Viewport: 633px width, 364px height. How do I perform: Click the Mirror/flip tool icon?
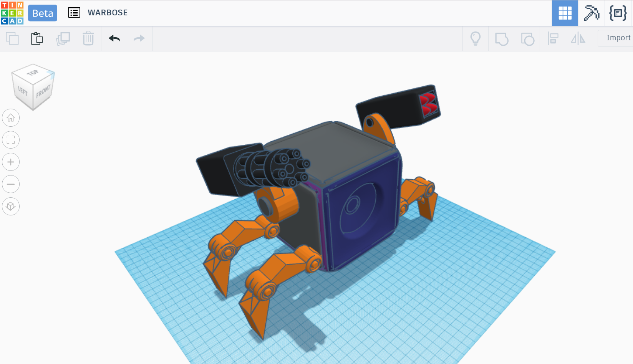[x=578, y=39]
